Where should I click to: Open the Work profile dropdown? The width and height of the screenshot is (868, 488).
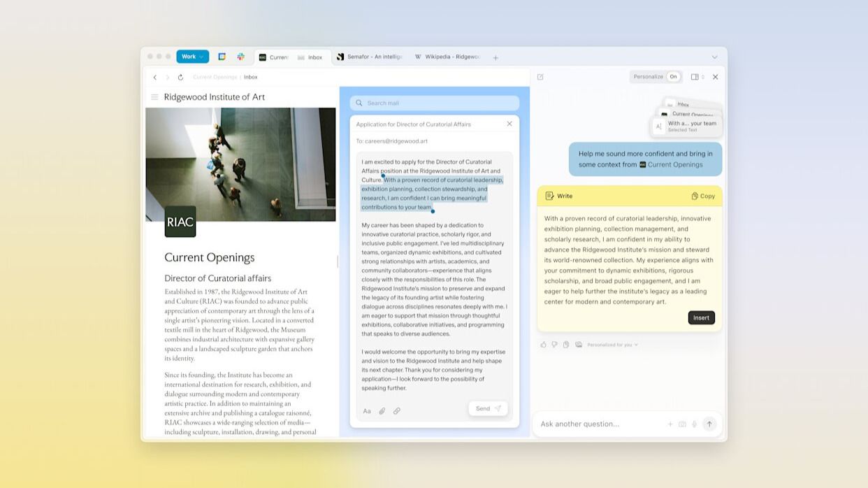pyautogui.click(x=192, y=57)
